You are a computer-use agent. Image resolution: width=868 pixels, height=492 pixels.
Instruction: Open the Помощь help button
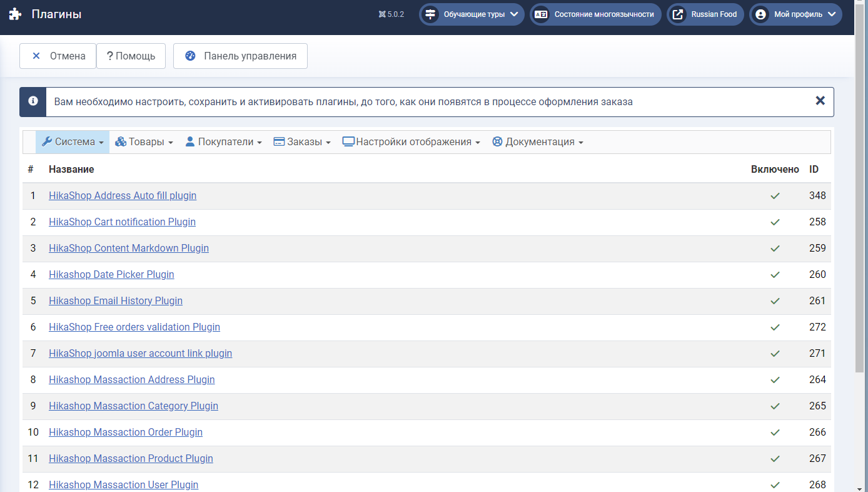[131, 56]
